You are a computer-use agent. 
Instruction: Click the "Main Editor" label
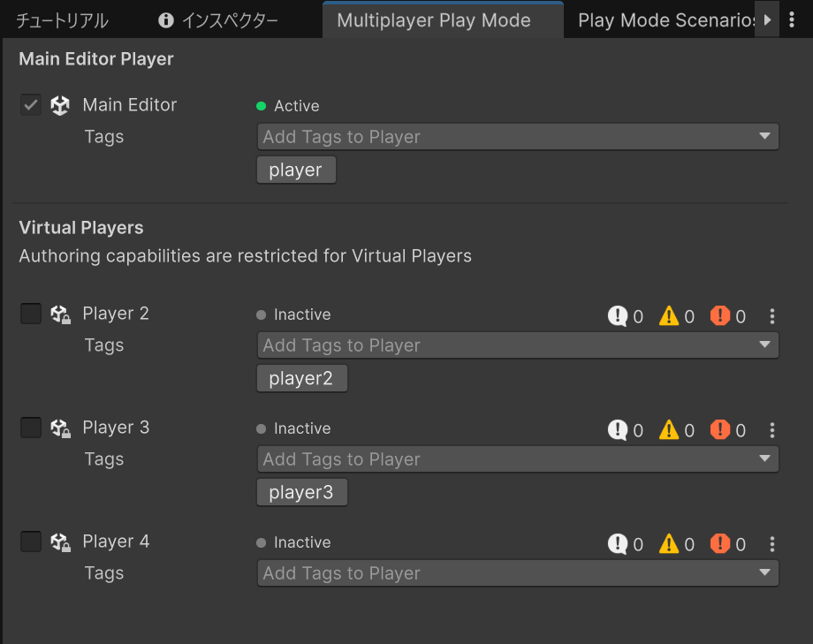(x=130, y=105)
